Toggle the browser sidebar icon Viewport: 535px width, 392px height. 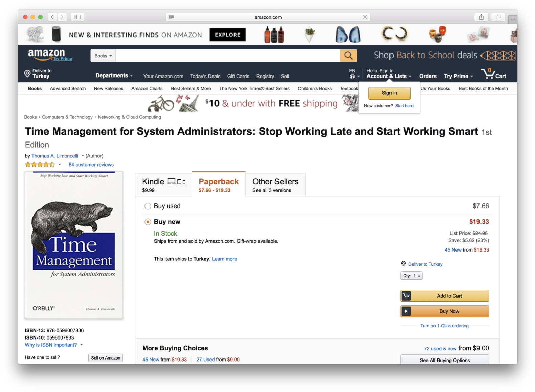77,17
